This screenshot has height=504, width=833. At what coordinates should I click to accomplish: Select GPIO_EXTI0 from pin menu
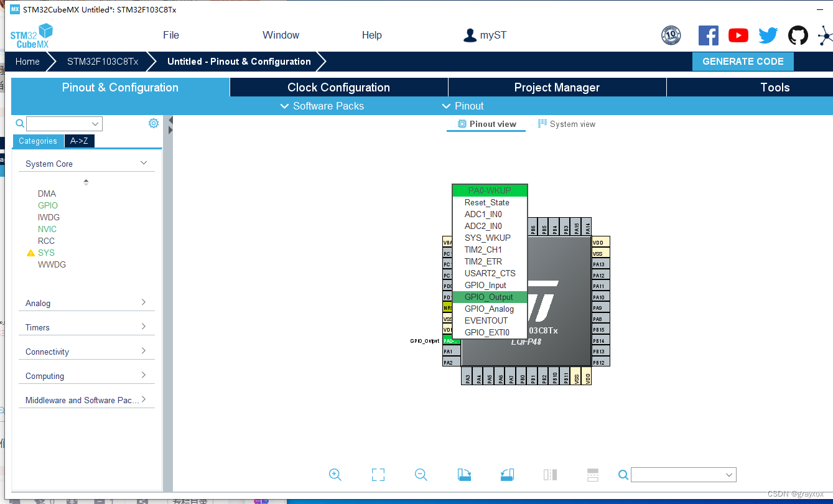pyautogui.click(x=490, y=333)
